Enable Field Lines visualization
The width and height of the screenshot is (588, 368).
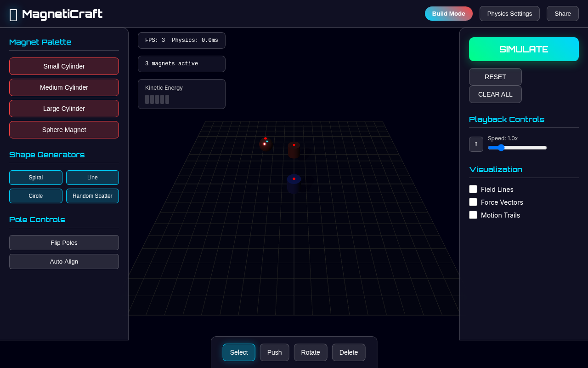(473, 189)
